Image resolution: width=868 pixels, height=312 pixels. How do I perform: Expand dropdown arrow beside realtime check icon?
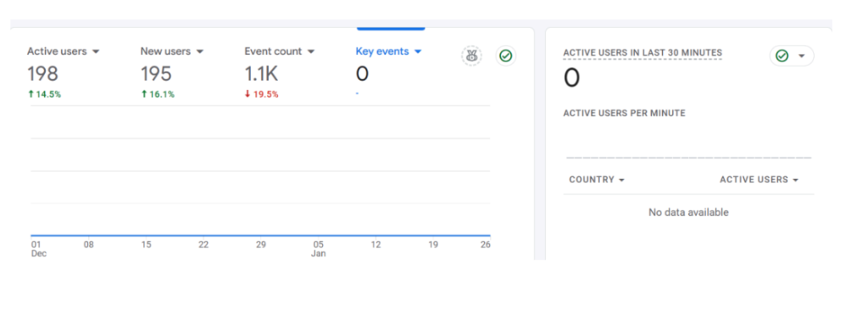[801, 56]
